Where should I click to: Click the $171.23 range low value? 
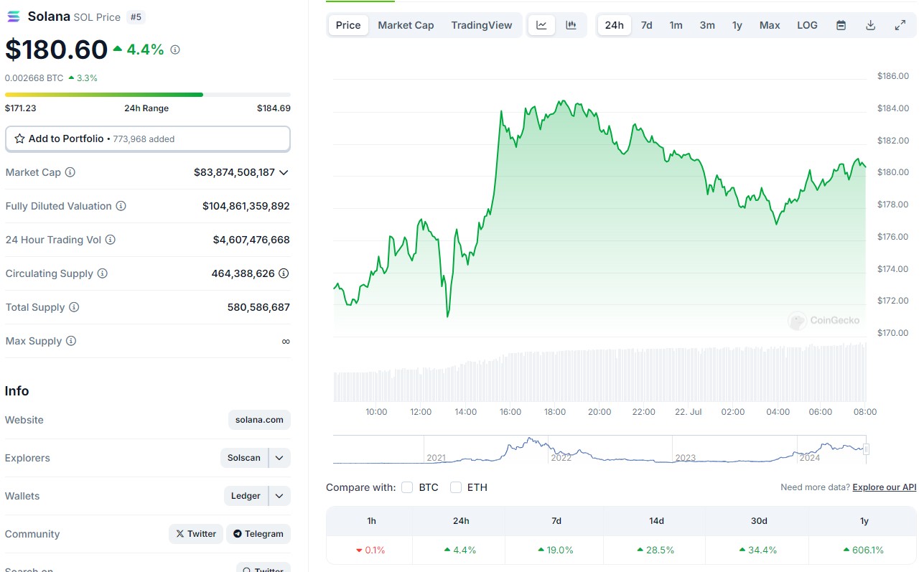click(x=21, y=108)
